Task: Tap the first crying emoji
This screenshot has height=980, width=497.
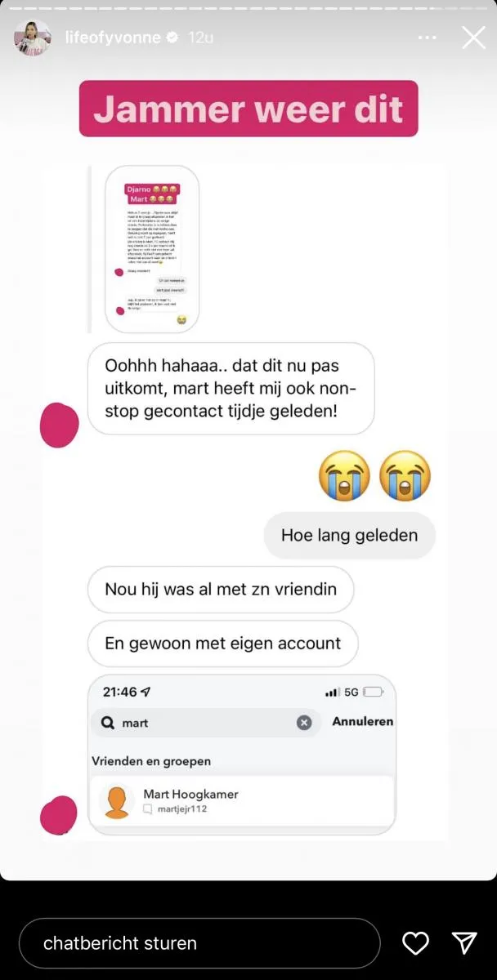Action: 343,475
